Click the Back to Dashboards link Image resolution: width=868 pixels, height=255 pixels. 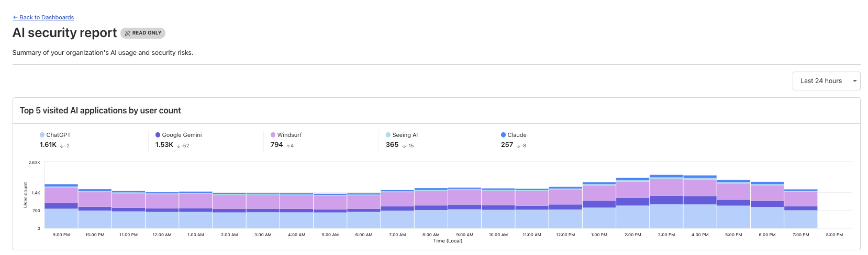pos(43,17)
